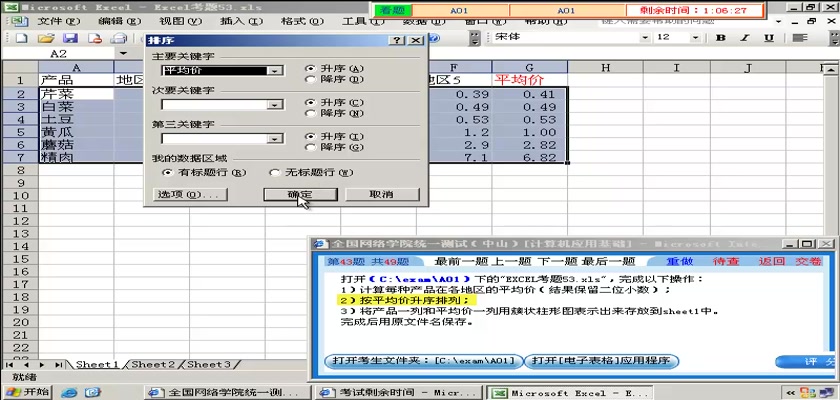Click the 打开[电子表格]应用程序 button

[601, 361]
